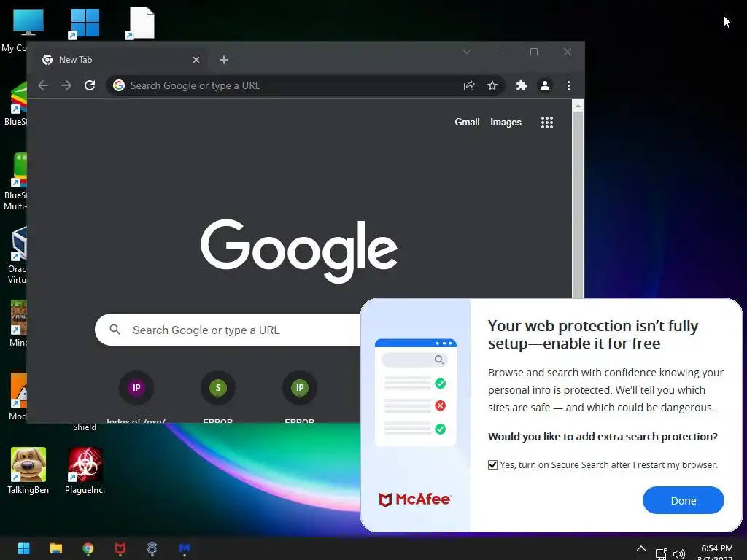Go back using Chrome's back arrow
Viewport: 747px width, 560px height.
coord(43,86)
